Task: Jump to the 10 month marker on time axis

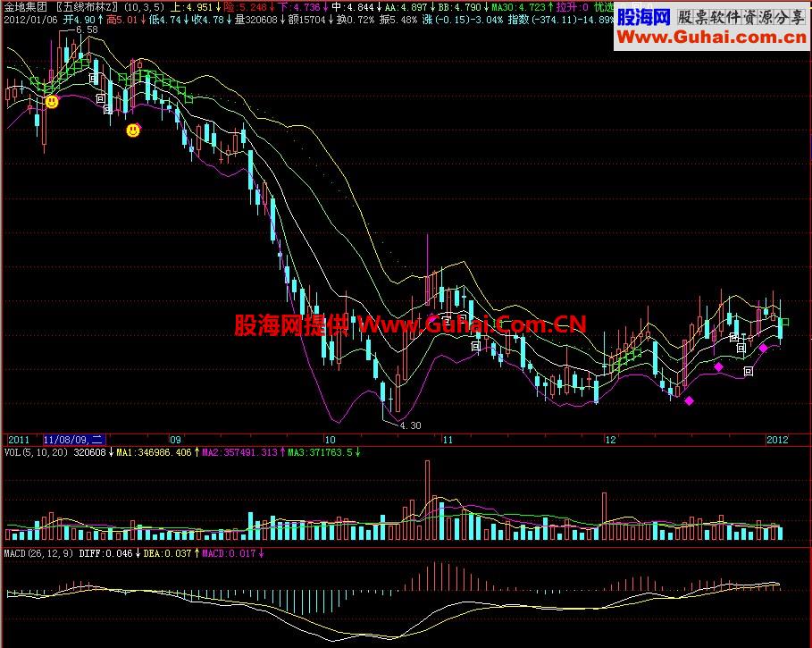Action: tap(330, 440)
